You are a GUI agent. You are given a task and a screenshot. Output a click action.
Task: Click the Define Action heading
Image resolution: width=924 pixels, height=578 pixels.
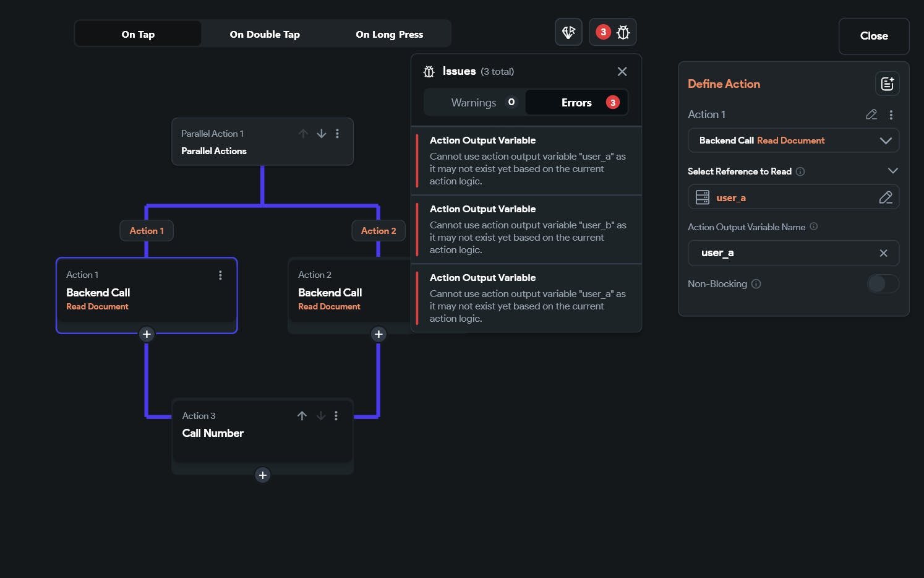pyautogui.click(x=724, y=84)
